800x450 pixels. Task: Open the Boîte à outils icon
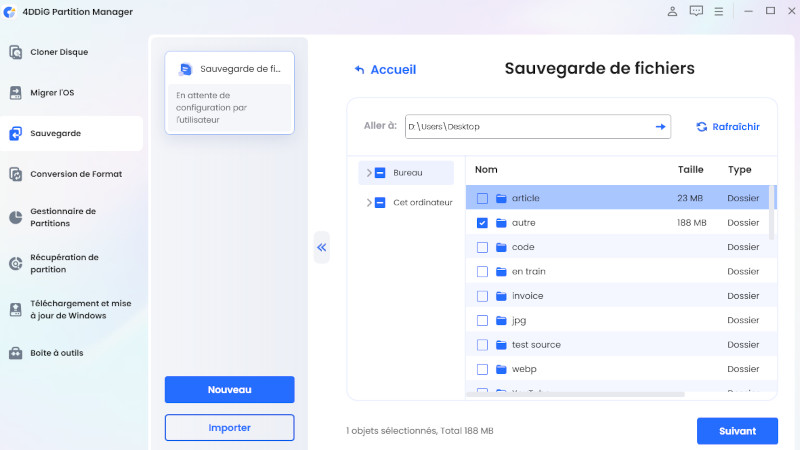click(x=16, y=353)
